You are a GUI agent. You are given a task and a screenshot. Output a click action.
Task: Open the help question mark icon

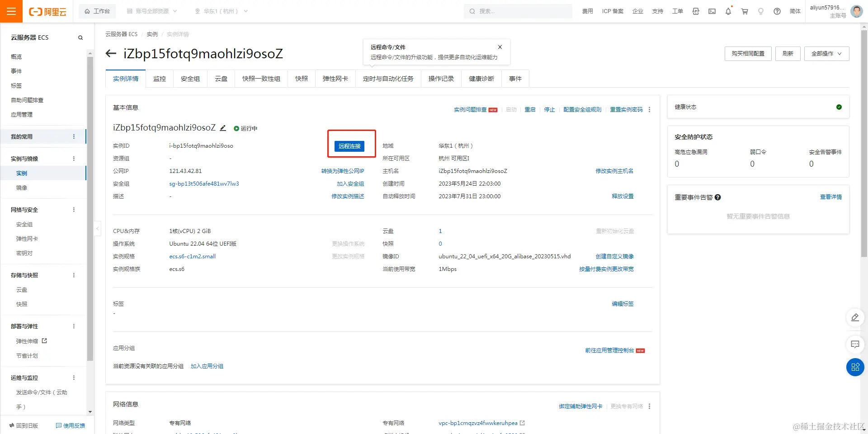click(x=777, y=11)
